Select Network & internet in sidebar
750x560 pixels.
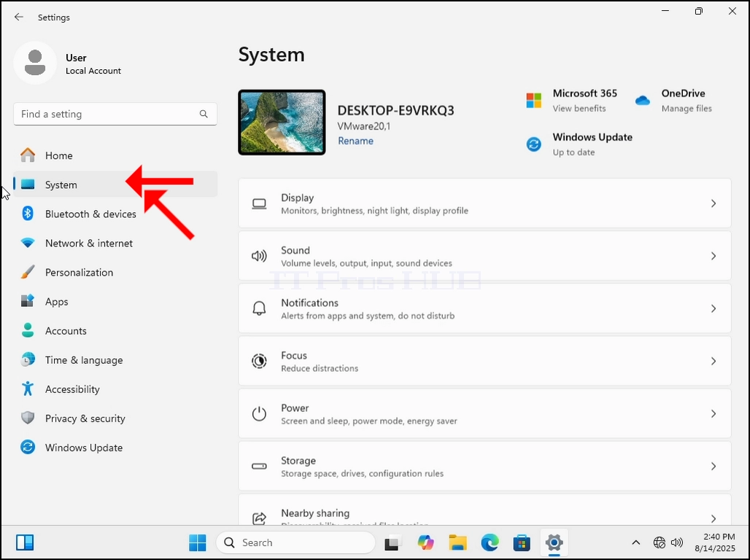115,243
